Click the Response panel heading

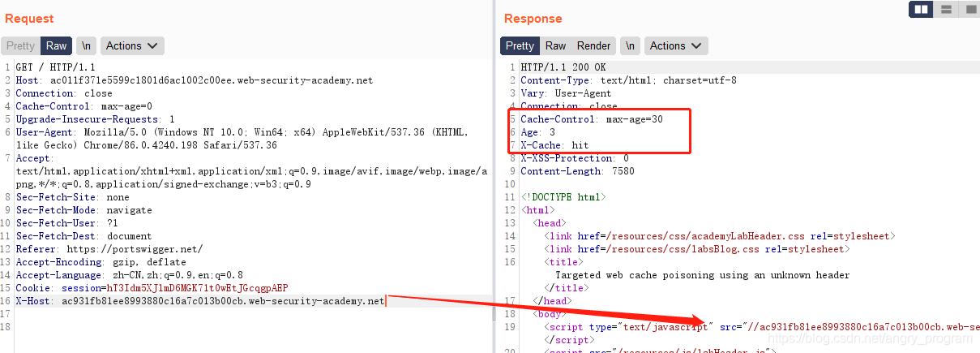pyautogui.click(x=533, y=18)
